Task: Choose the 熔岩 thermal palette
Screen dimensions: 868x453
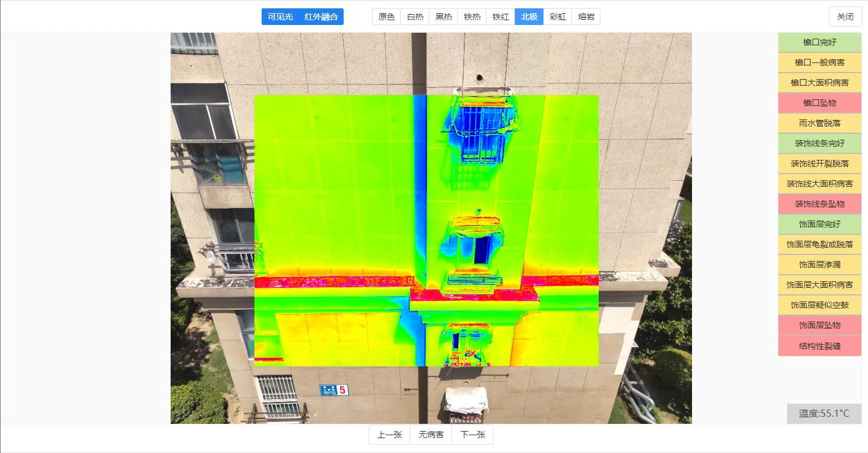Action: click(x=586, y=17)
